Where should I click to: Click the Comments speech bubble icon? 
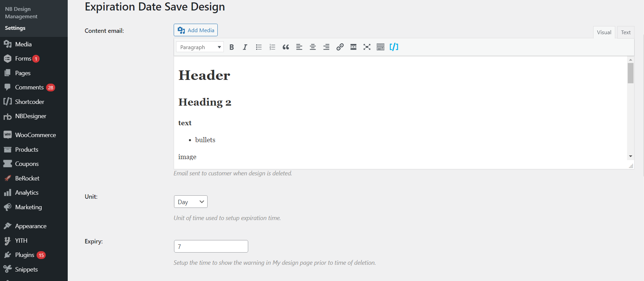tap(7, 87)
